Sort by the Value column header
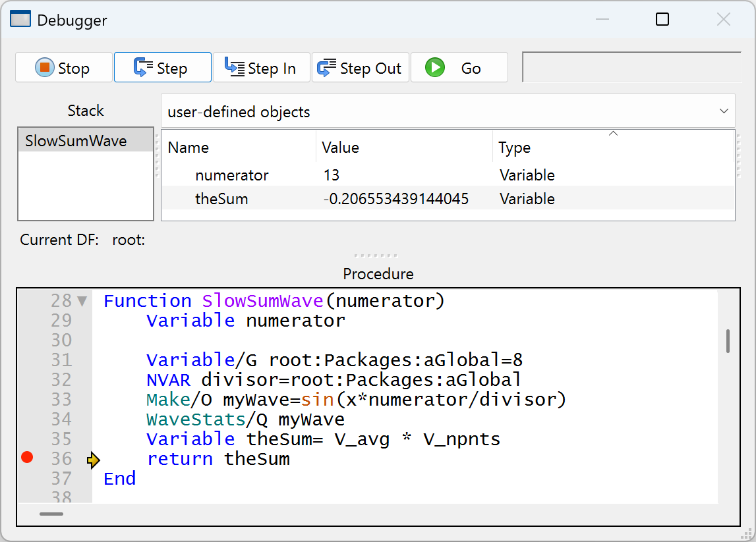 (340, 148)
